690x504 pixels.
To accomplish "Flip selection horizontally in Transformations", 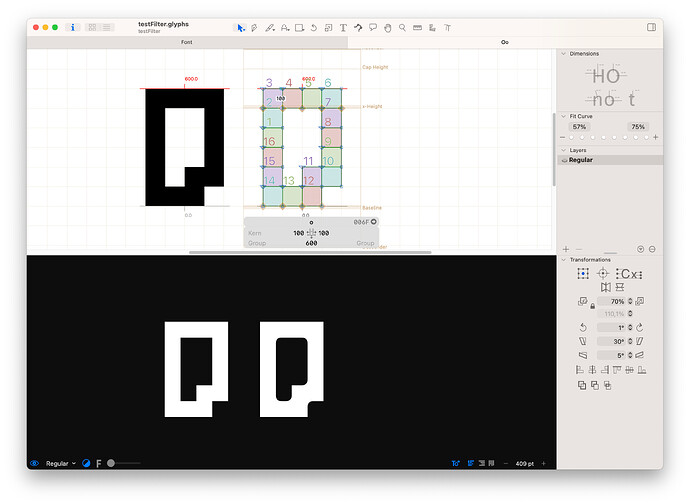I will 606,288.
